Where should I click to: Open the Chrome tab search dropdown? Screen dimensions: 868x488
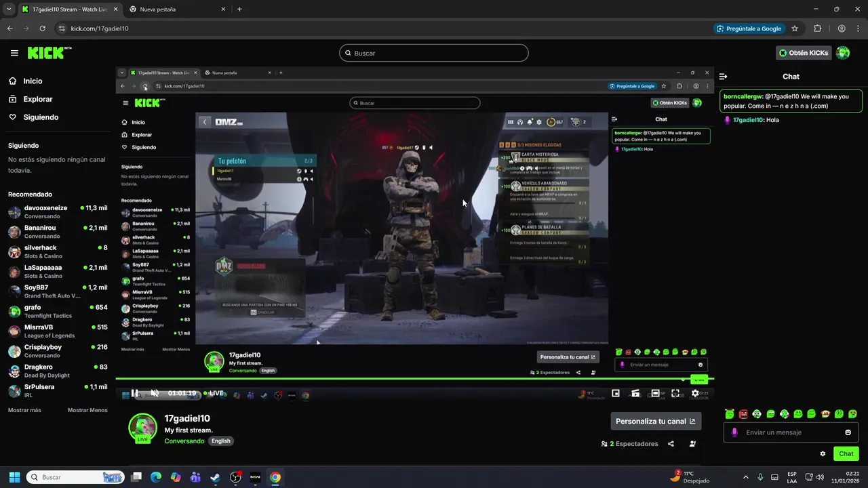click(8, 9)
